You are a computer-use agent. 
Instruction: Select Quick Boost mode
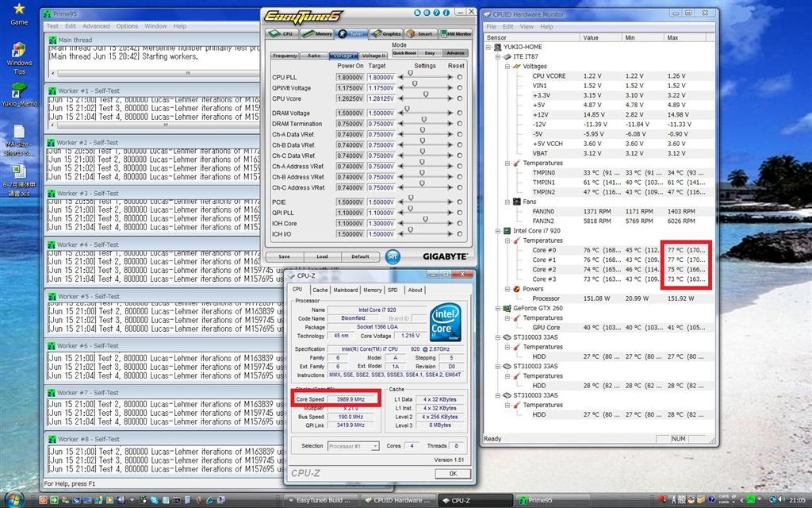pyautogui.click(x=404, y=53)
